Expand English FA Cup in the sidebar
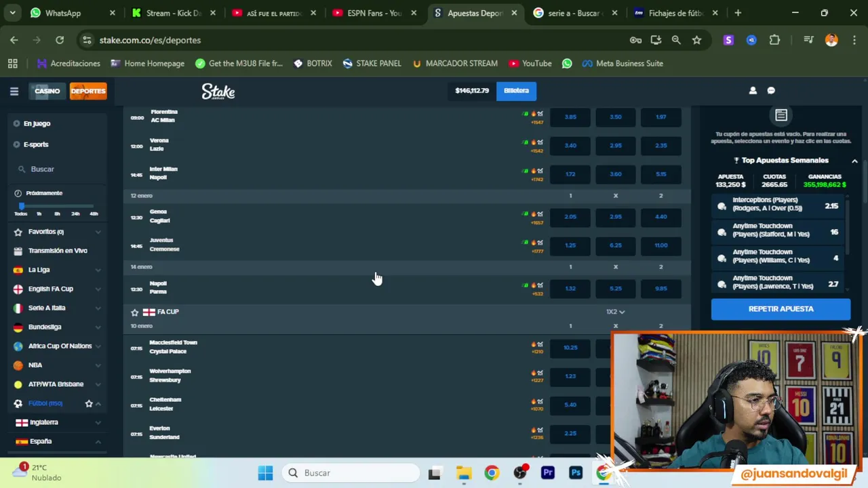Image resolution: width=868 pixels, height=488 pixels. (98, 289)
